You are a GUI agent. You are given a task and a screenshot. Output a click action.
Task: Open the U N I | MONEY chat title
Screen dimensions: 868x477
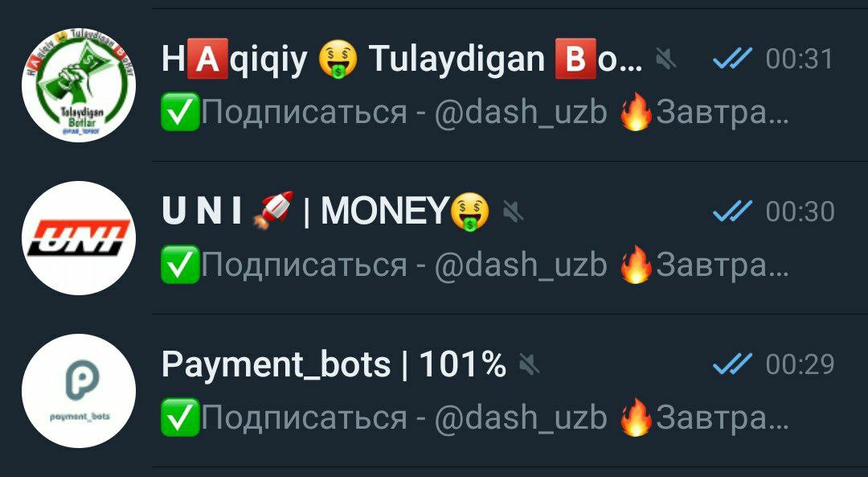[326, 212]
